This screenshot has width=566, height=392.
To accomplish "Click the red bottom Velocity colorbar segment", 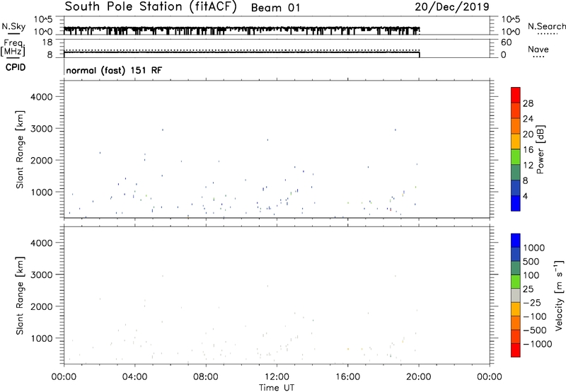I will pos(516,350).
